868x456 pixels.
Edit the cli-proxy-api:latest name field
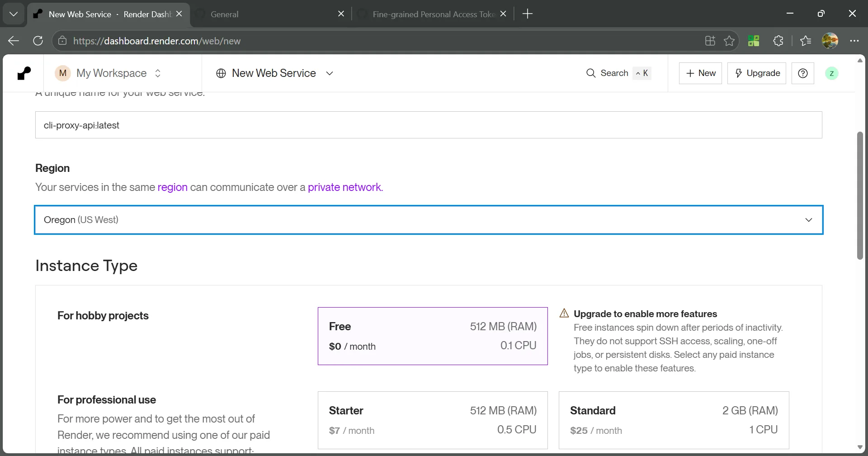tap(429, 125)
